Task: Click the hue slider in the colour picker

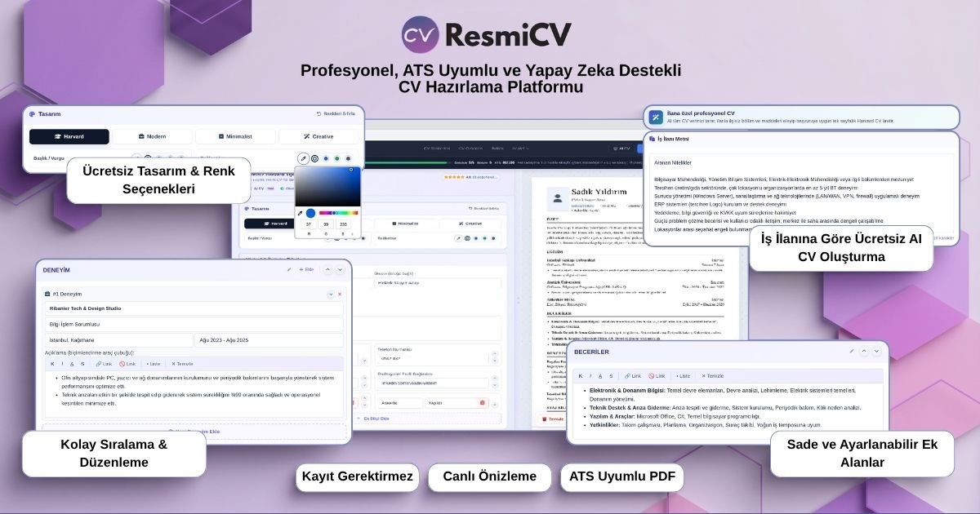Action: point(338,213)
